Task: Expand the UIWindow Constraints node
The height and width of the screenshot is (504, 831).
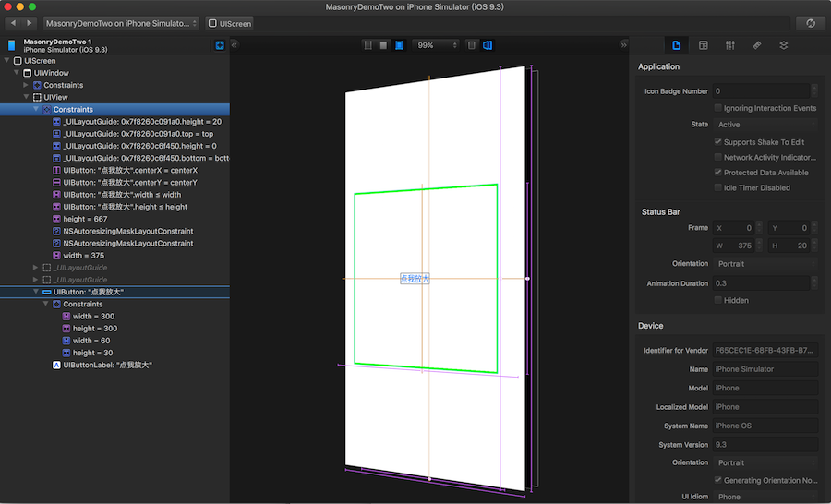Action: 26,85
